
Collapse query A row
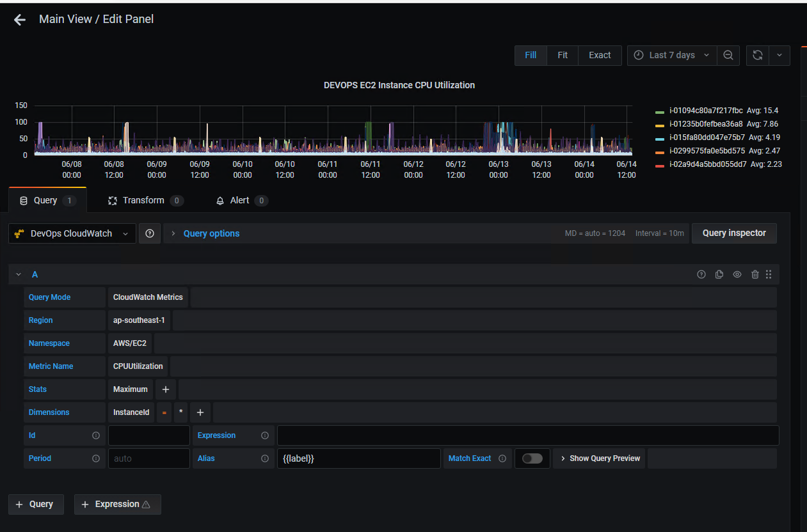[19, 274]
